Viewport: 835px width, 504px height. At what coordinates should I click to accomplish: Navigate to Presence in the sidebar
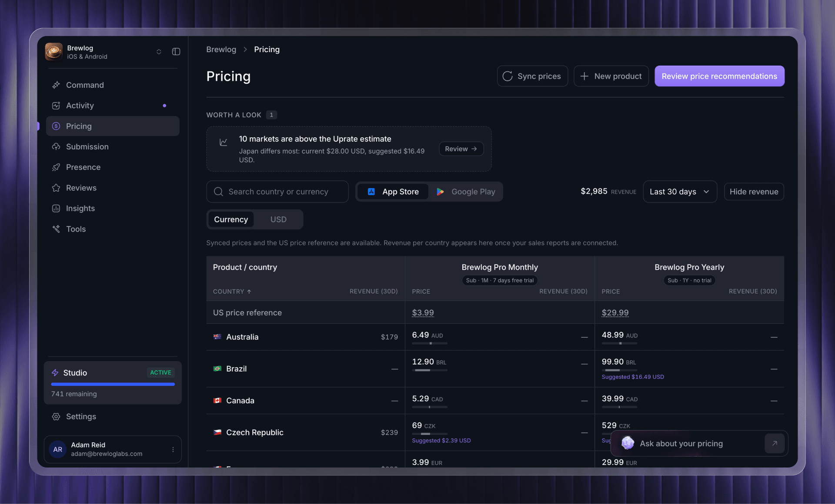[113, 167]
